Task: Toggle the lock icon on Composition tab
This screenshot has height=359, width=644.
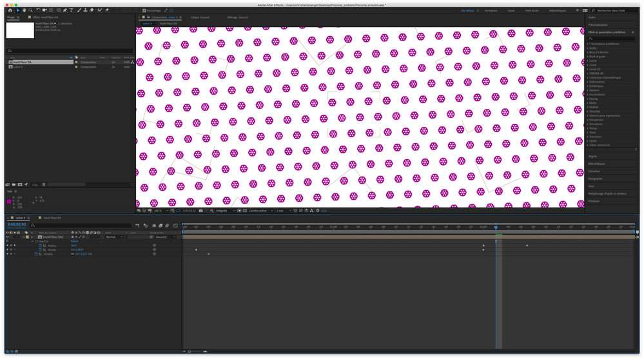Action: [x=148, y=17]
